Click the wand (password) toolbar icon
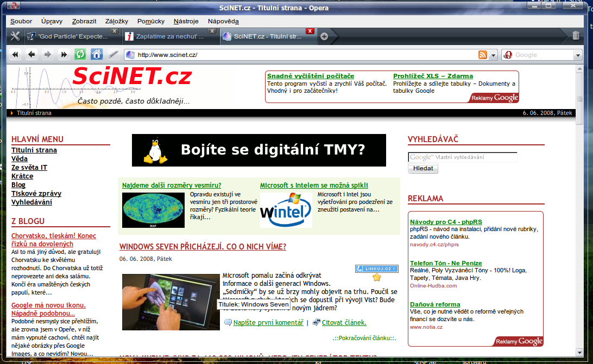Image resolution: width=593 pixels, height=364 pixels. (x=113, y=55)
